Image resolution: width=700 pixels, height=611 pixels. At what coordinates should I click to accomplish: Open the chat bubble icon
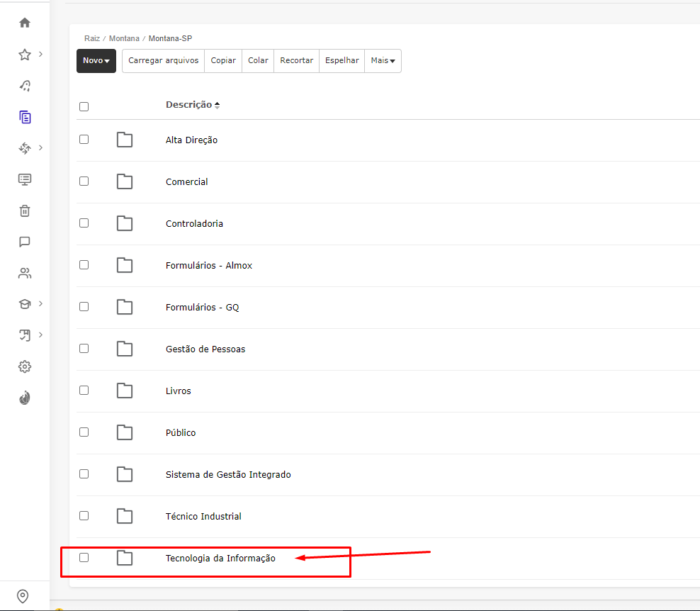click(x=25, y=242)
